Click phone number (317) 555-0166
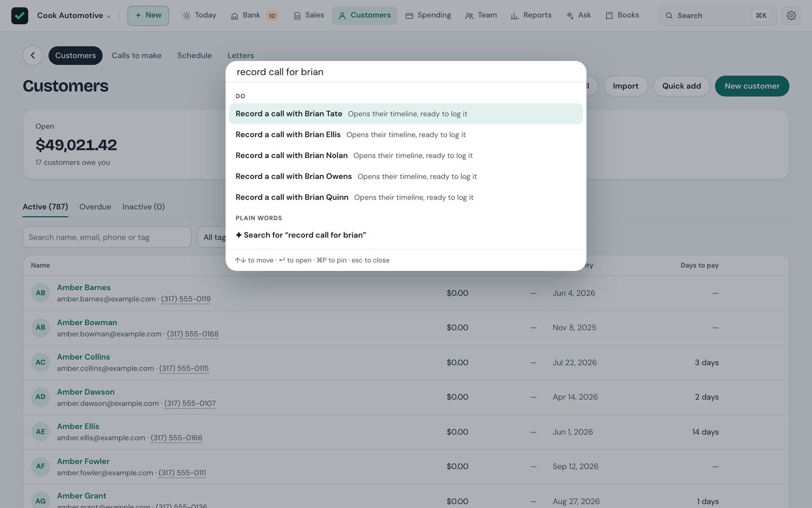The height and width of the screenshot is (508, 812). pyautogui.click(x=176, y=438)
